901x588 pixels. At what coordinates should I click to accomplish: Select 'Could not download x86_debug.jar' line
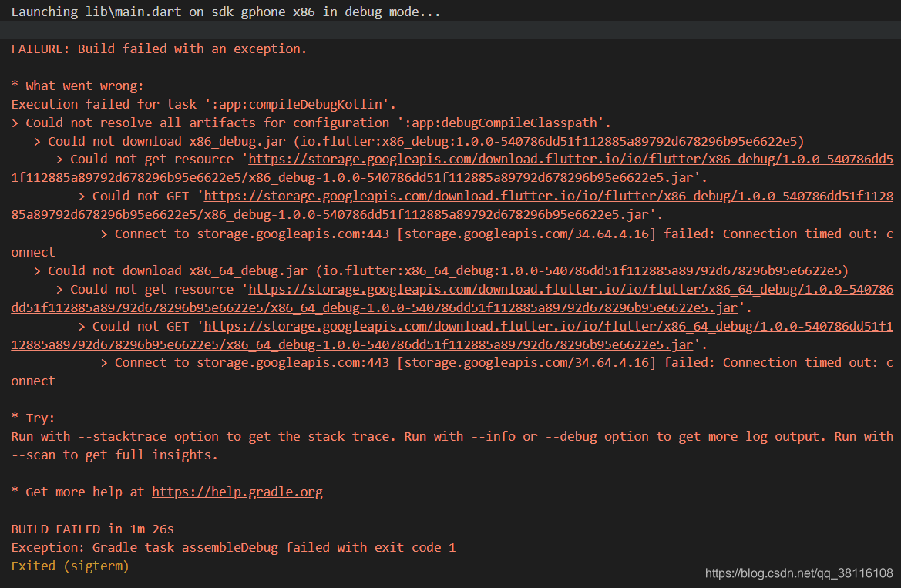tap(419, 141)
